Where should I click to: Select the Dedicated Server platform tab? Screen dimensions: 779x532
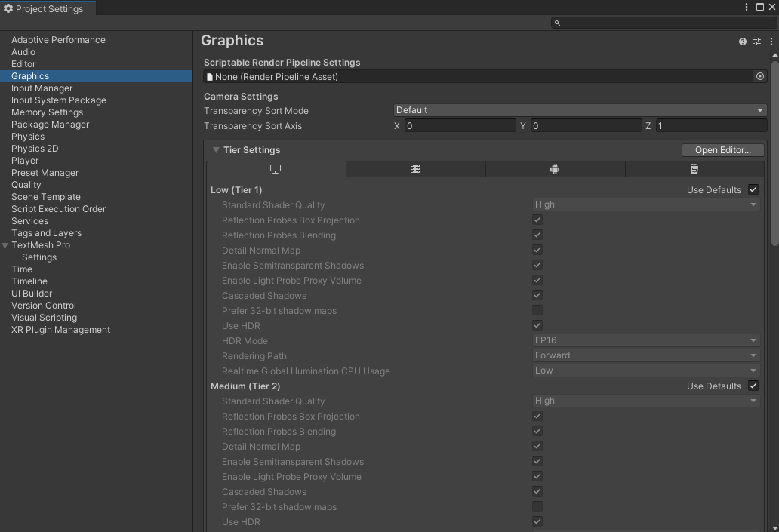point(415,169)
